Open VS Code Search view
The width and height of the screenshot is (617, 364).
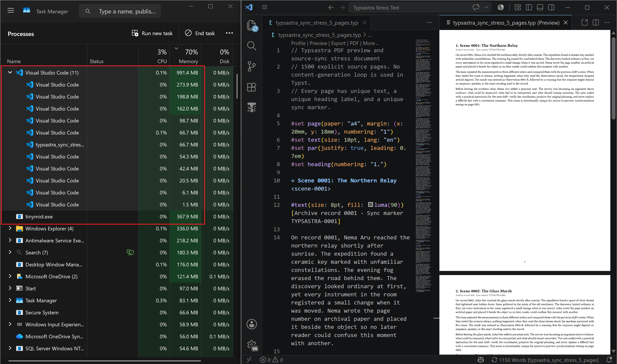pos(252,46)
